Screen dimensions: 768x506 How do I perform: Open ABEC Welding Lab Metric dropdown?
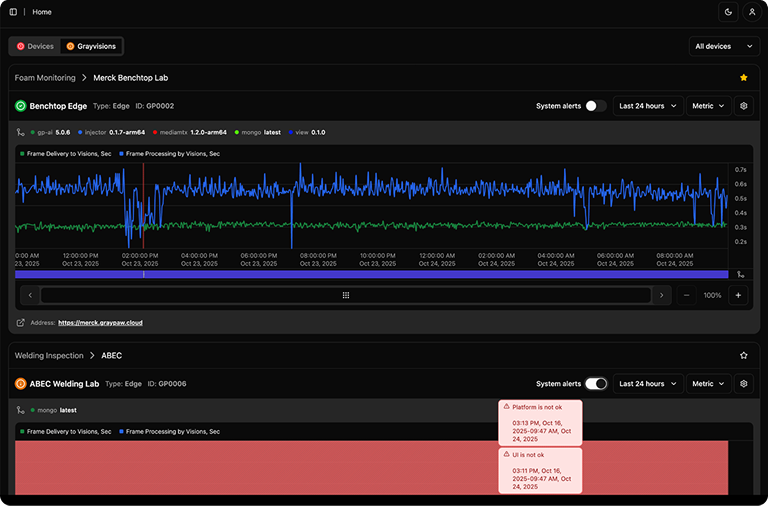(x=708, y=383)
